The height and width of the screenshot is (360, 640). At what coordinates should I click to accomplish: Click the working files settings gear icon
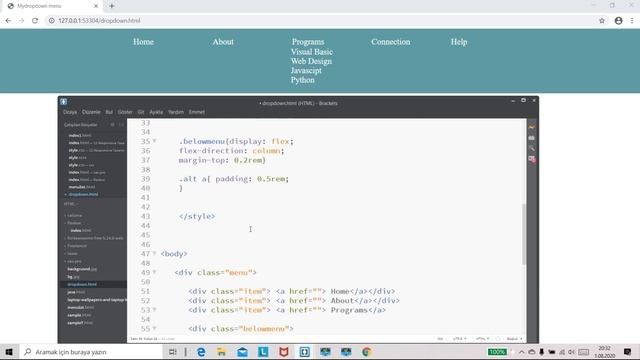[x=112, y=124]
